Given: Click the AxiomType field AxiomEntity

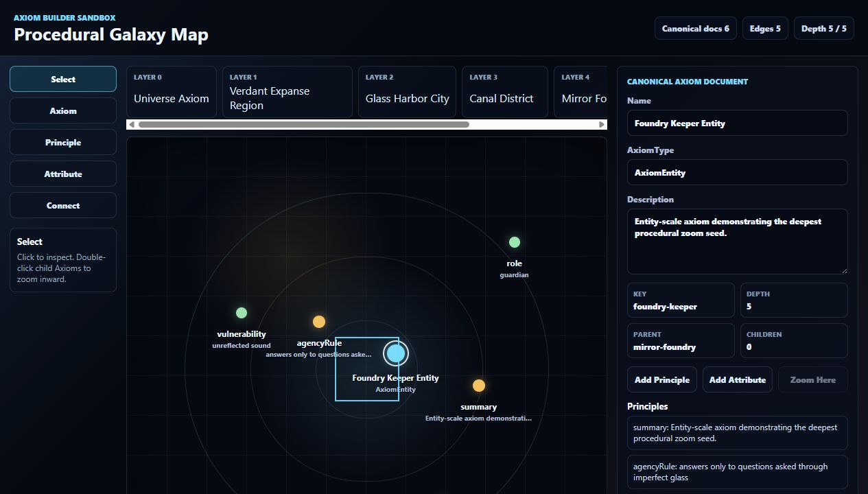Looking at the screenshot, I should (x=738, y=172).
